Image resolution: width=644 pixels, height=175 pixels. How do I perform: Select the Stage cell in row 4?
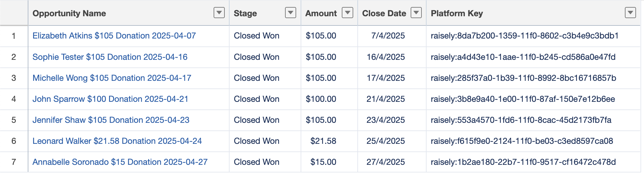(257, 99)
